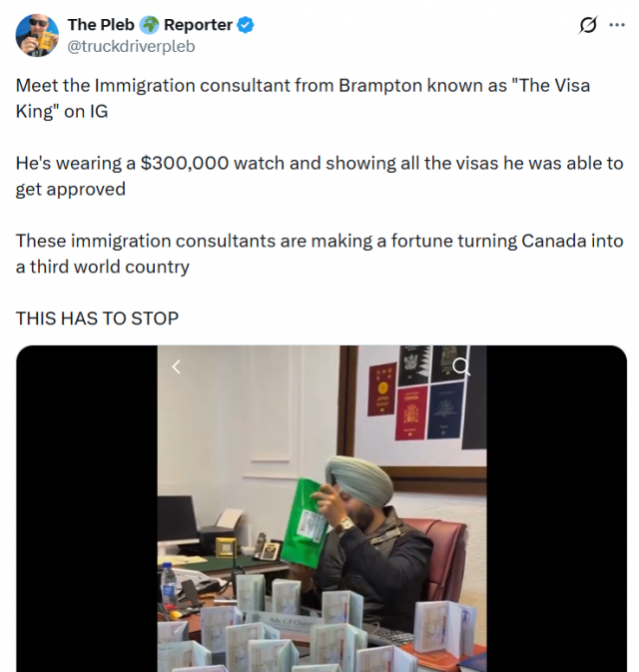Click the blue passport poster on wall
Screen dimensions: 639x672
tap(445, 409)
